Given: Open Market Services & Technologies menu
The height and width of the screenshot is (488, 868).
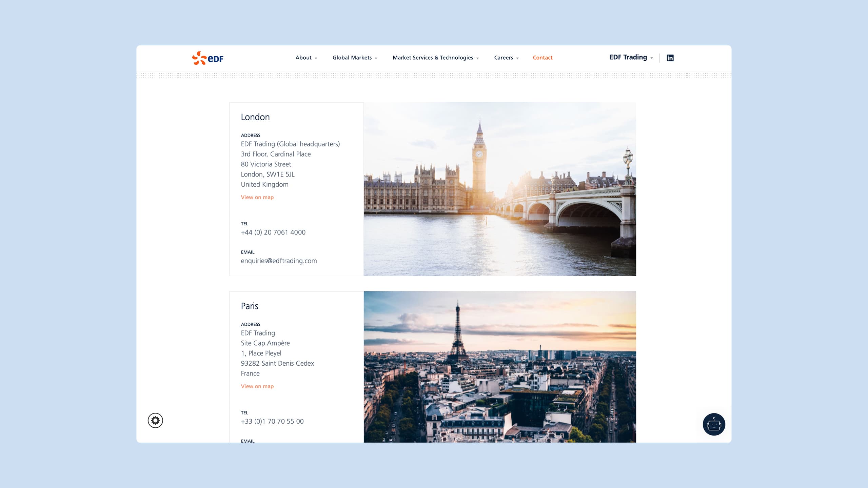Looking at the screenshot, I should [433, 58].
